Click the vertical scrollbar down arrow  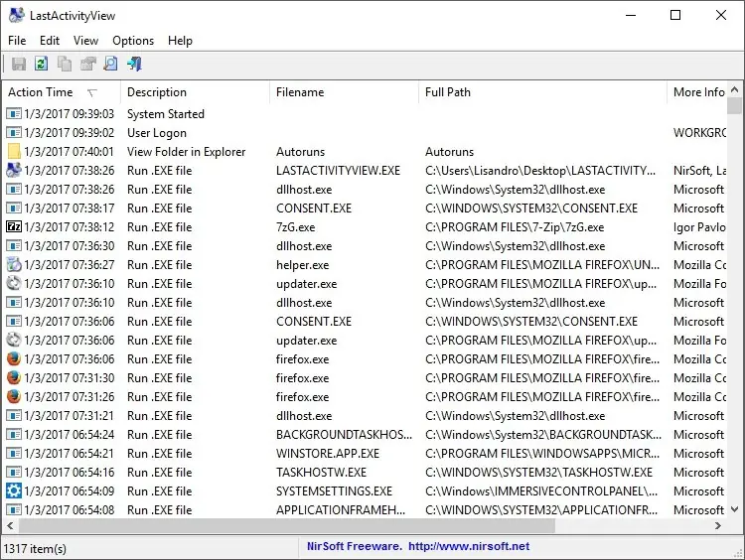(x=734, y=509)
